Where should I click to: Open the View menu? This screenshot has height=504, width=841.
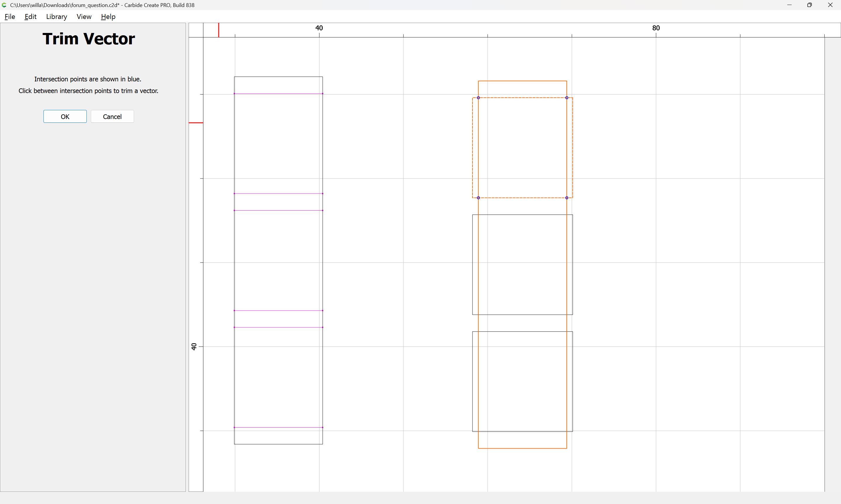pos(84,17)
